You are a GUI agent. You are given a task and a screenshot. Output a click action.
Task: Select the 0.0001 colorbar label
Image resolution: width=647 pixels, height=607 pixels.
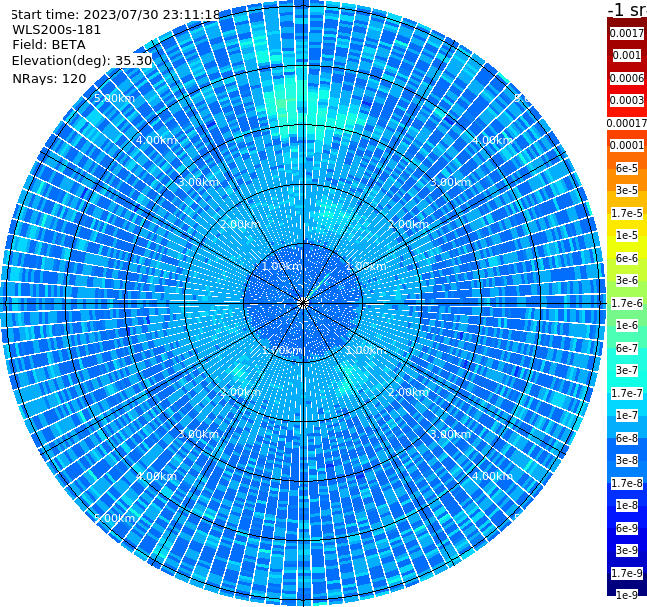[x=627, y=145]
